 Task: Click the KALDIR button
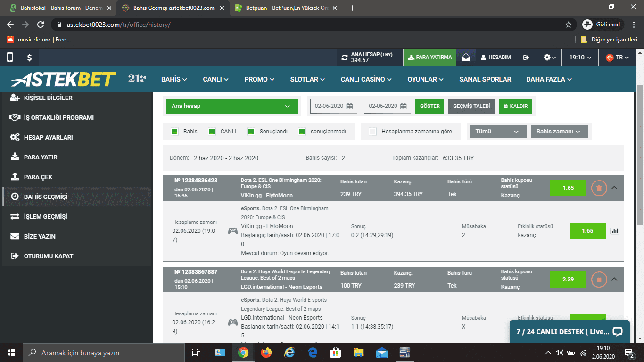[515, 106]
